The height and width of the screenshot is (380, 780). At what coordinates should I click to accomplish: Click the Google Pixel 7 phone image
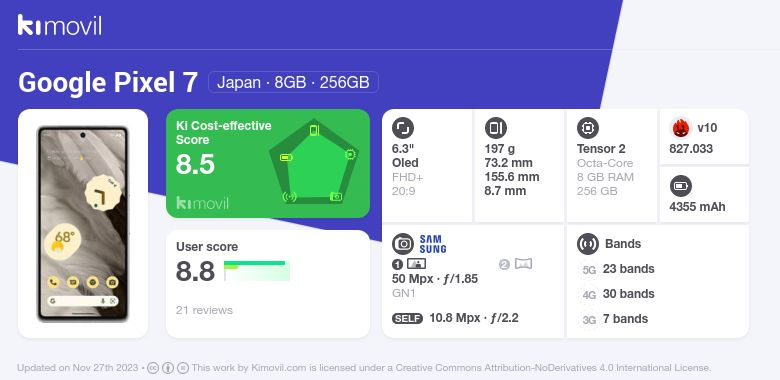point(83,224)
